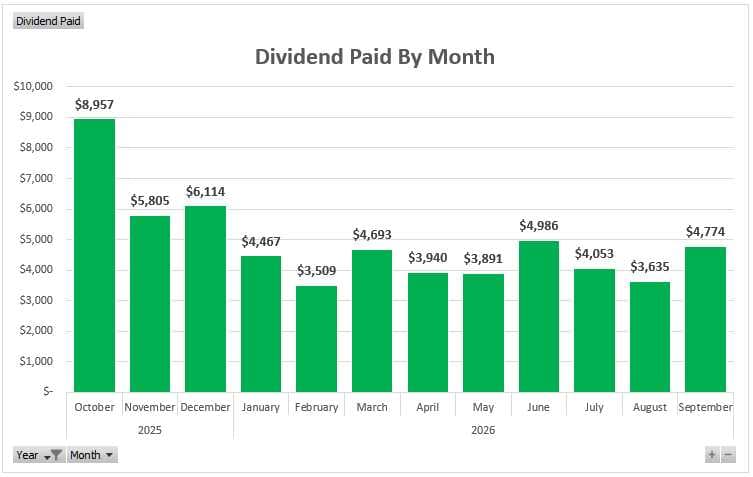This screenshot has height=477, width=753.
Task: Click the $6,000 vertical axis value
Action: click(36, 208)
